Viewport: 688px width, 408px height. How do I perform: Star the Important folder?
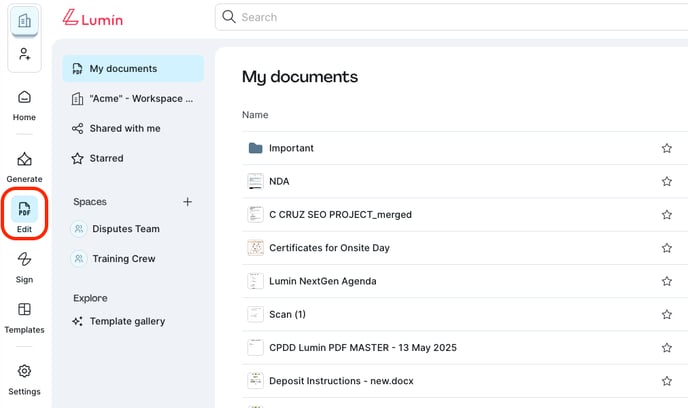coord(667,148)
